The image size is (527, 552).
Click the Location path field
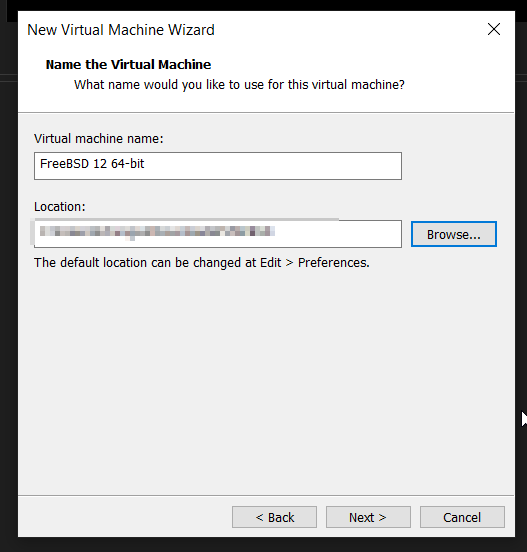click(218, 234)
